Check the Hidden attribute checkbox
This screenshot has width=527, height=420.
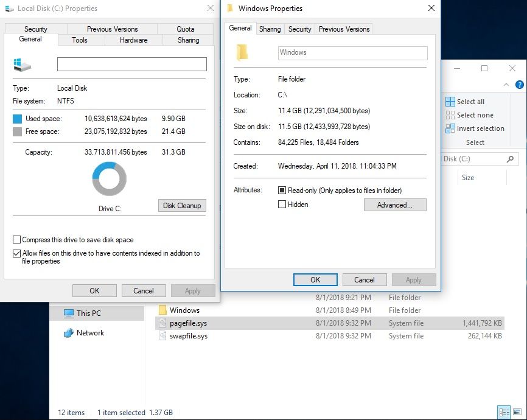pos(282,204)
